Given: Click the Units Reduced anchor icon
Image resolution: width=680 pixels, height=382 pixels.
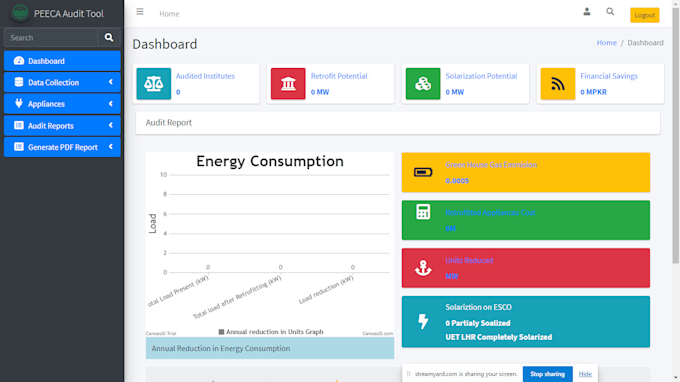Looking at the screenshot, I should point(423,268).
